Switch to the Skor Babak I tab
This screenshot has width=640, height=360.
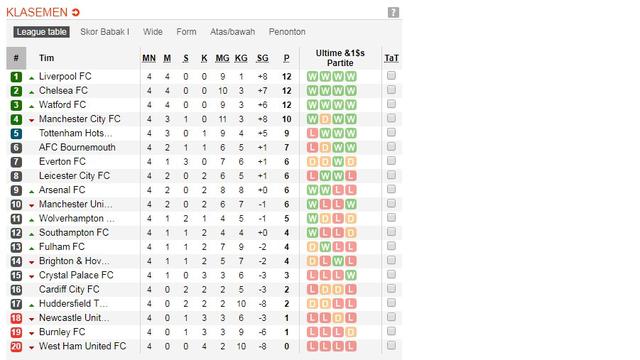[x=104, y=32]
